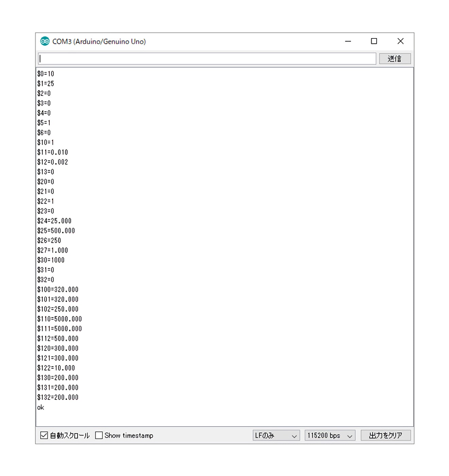Open the LFのみ line ending dropdown

276,436
